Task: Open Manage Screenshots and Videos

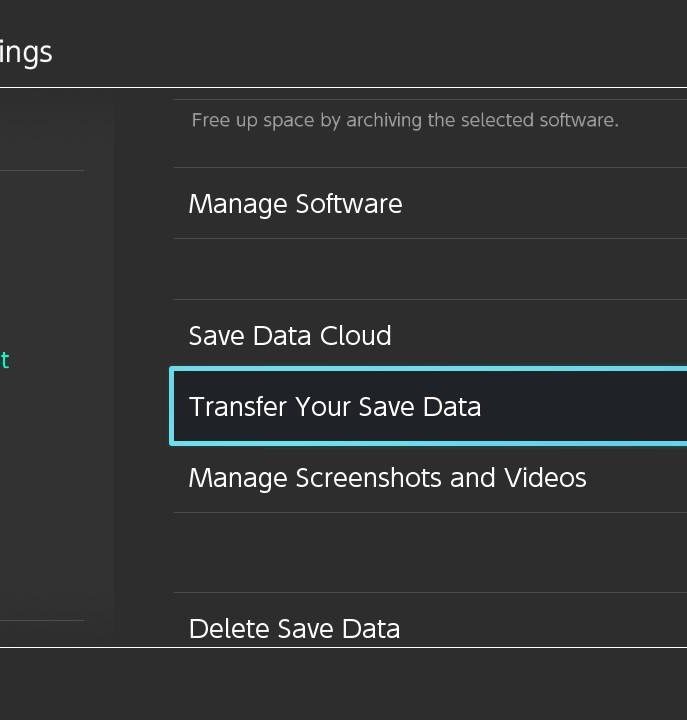Action: pyautogui.click(x=387, y=478)
